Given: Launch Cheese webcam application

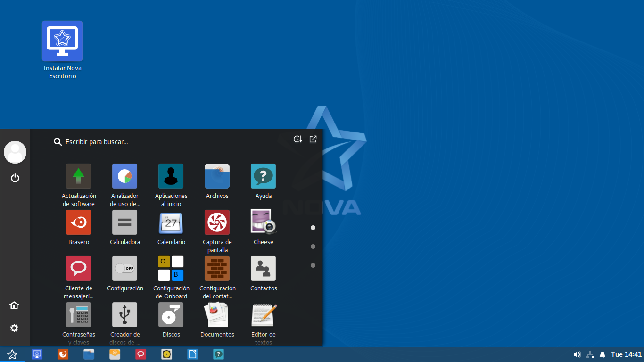Looking at the screenshot, I should (x=263, y=222).
